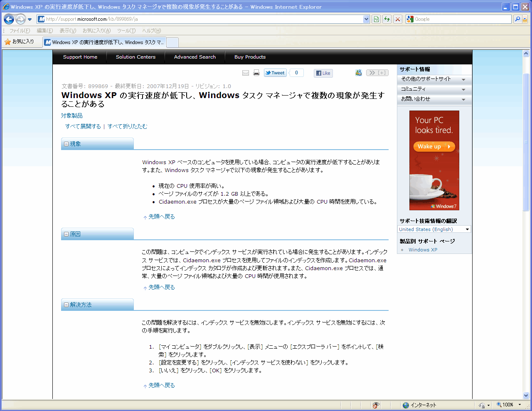The height and width of the screenshot is (411, 532).
Task: Click 先頭へ戻る link below 解決方法 section
Action: [162, 386]
